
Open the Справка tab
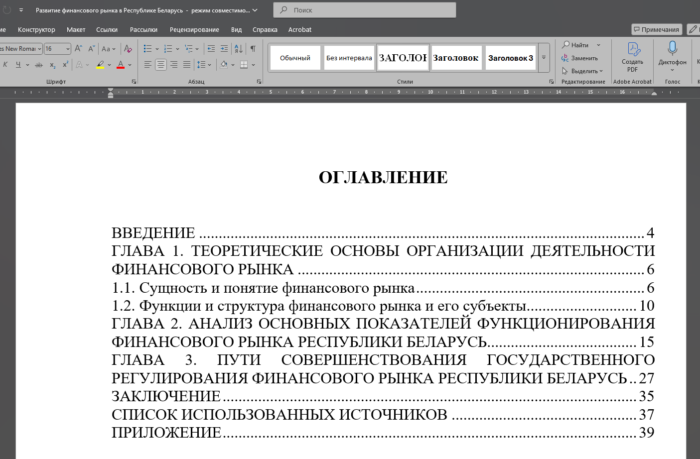point(265,29)
